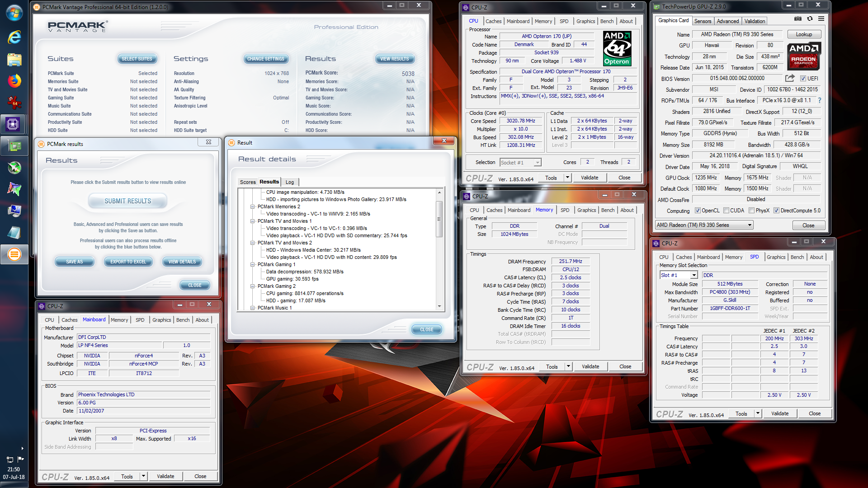Viewport: 868px width, 488px height.
Task: Take GPU-Z screenshot with camera icon
Action: (x=798, y=19)
